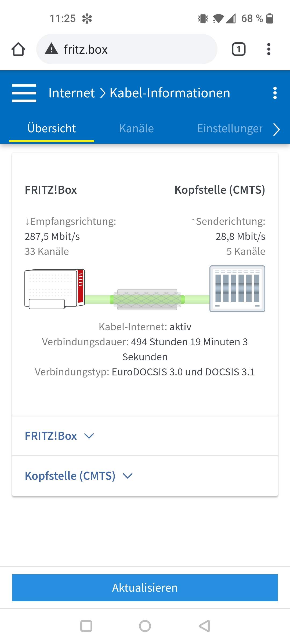Open the browser tab switcher
This screenshot has height=644, width=290.
pyautogui.click(x=238, y=49)
